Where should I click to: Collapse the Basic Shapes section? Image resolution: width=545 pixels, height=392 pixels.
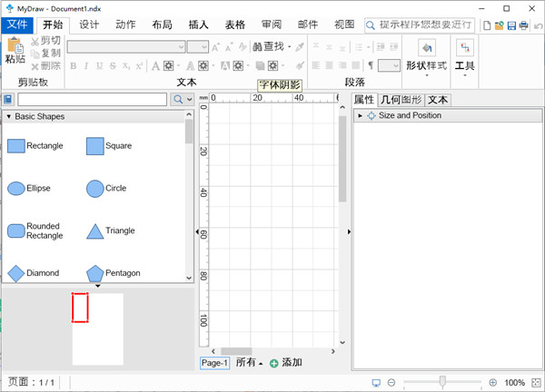(9, 117)
